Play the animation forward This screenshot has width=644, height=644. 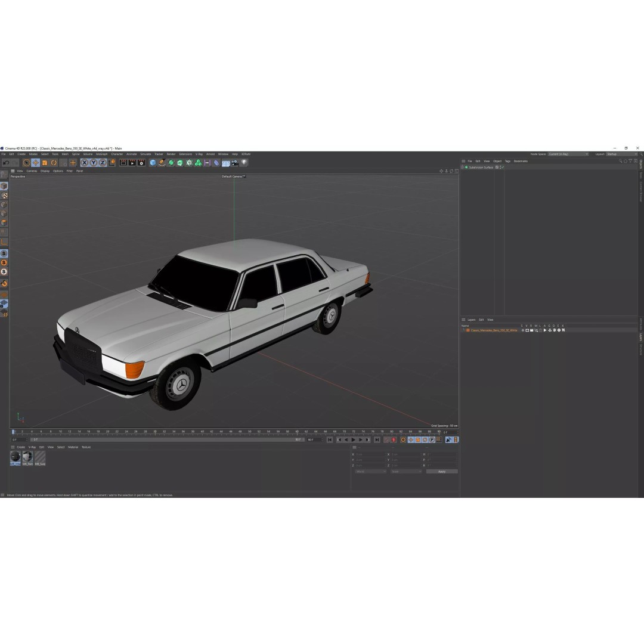tap(353, 440)
